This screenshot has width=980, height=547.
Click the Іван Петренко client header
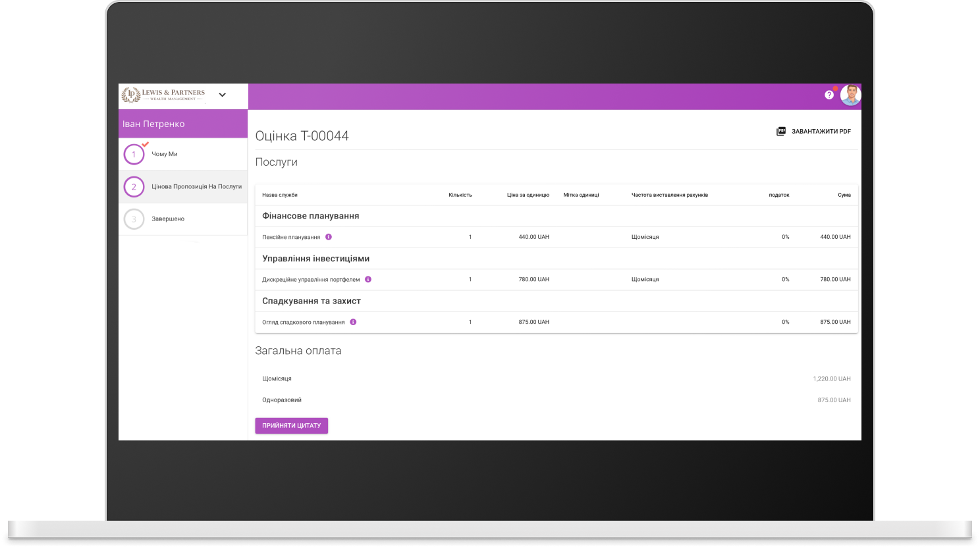[153, 124]
